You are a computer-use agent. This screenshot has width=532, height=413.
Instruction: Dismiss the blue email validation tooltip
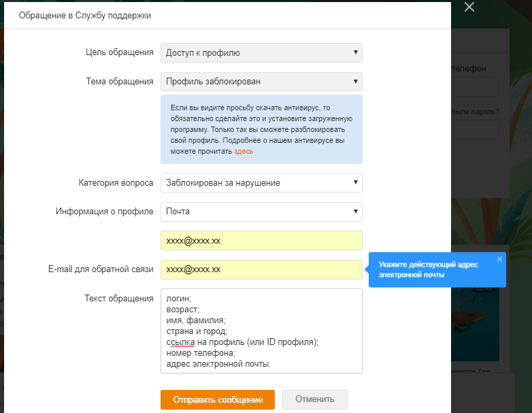coord(499,259)
